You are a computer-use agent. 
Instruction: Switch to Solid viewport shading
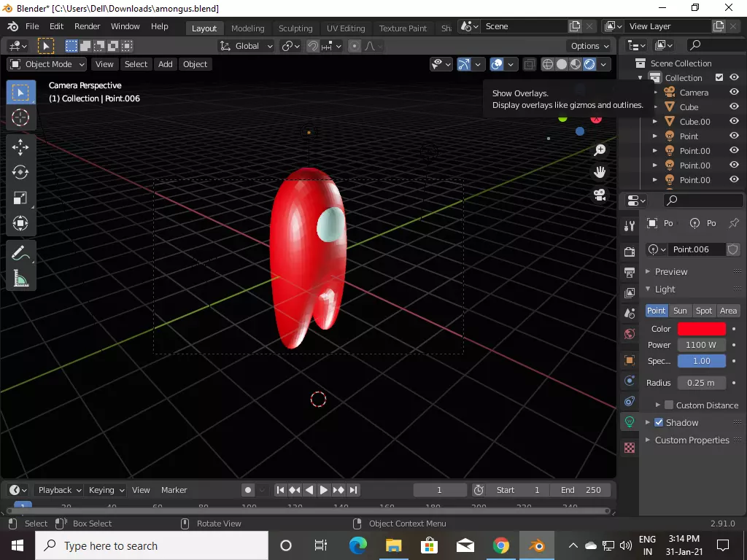pyautogui.click(x=562, y=64)
